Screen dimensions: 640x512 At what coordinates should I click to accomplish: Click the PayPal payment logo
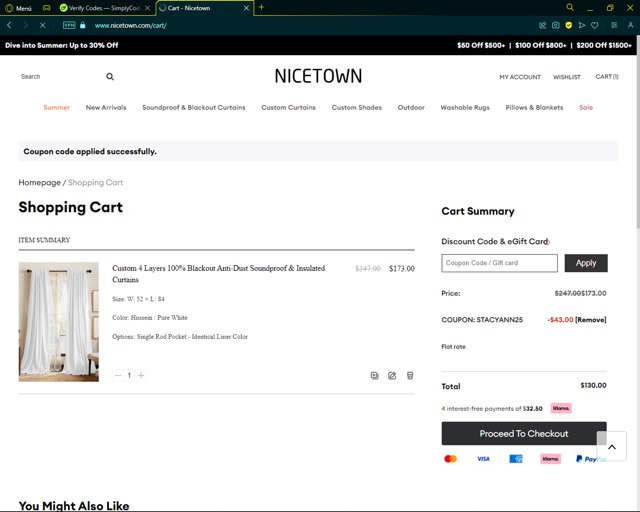[590, 459]
